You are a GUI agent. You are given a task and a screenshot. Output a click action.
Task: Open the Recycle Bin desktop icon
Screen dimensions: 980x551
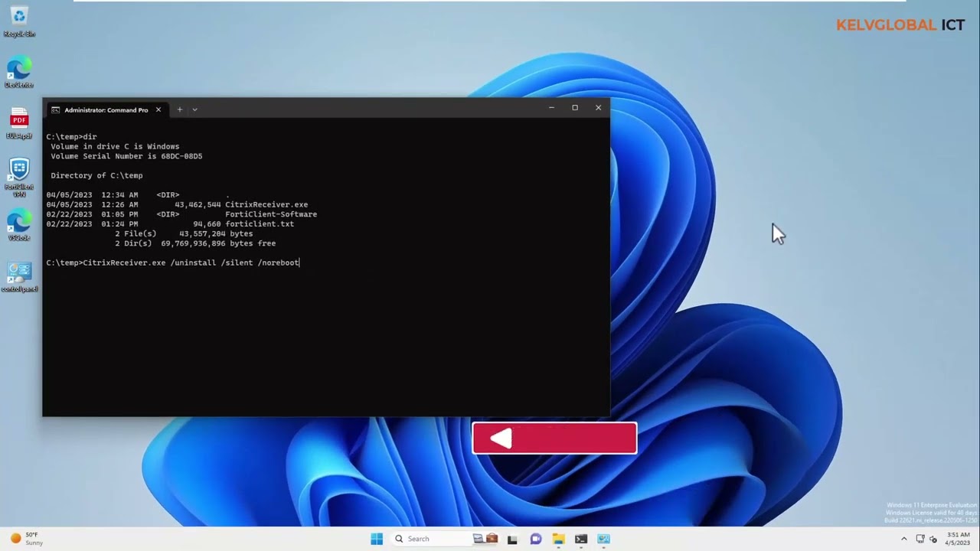click(x=19, y=21)
